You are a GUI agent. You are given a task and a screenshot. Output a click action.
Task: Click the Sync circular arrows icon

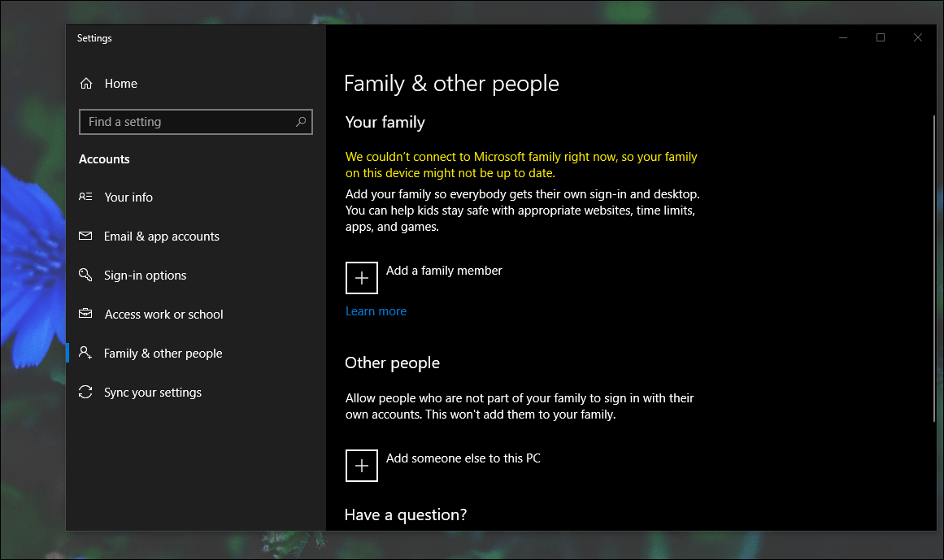(x=85, y=393)
